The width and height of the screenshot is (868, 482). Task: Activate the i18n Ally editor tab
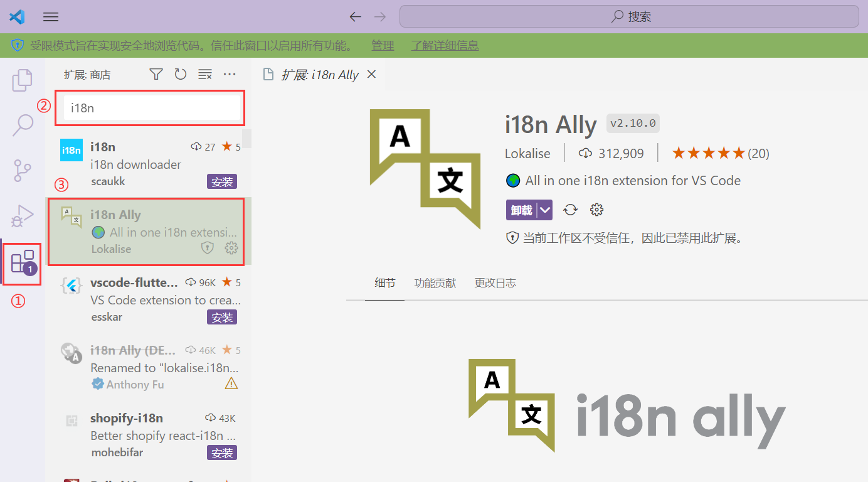pos(319,75)
